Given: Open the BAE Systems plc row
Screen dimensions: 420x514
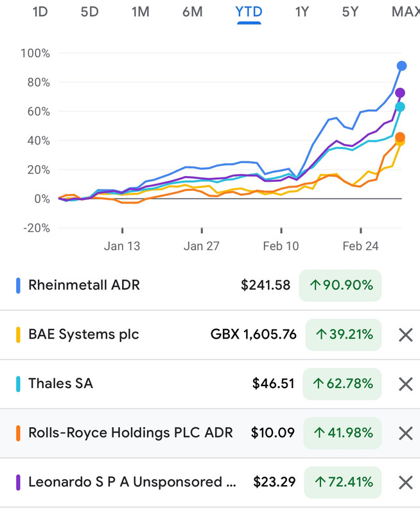Looking at the screenshot, I should pyautogui.click(x=210, y=335).
